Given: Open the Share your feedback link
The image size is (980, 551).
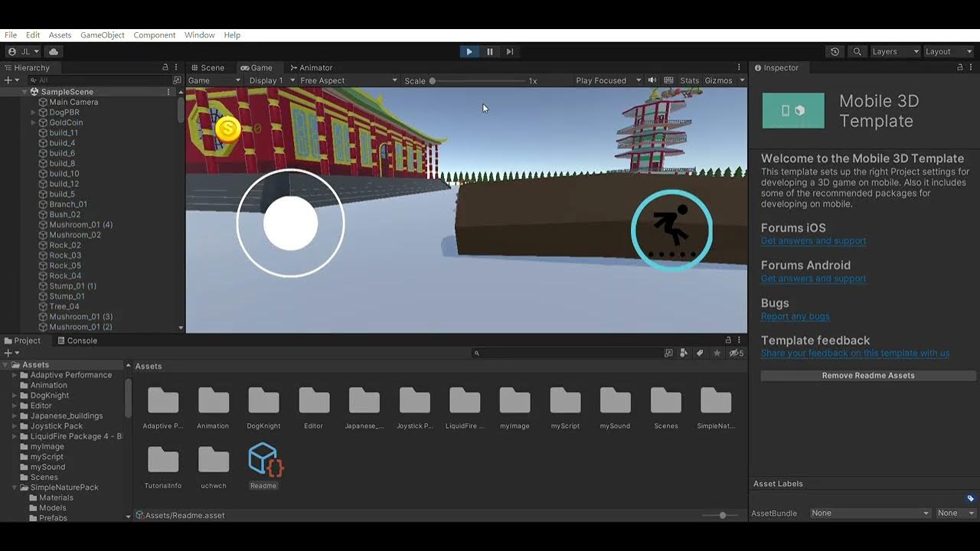Looking at the screenshot, I should tap(855, 354).
